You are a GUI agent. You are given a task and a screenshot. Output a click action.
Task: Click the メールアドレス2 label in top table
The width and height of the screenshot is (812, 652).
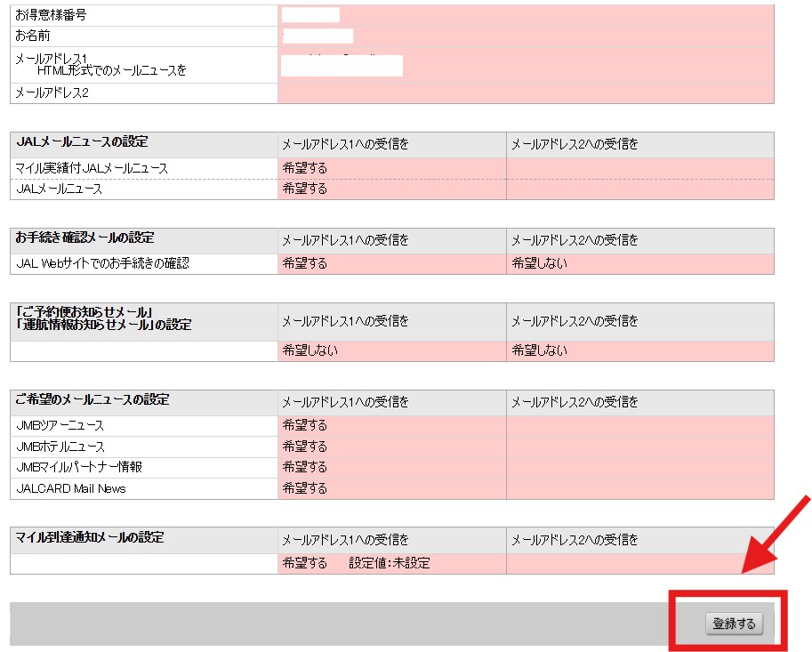point(52,93)
